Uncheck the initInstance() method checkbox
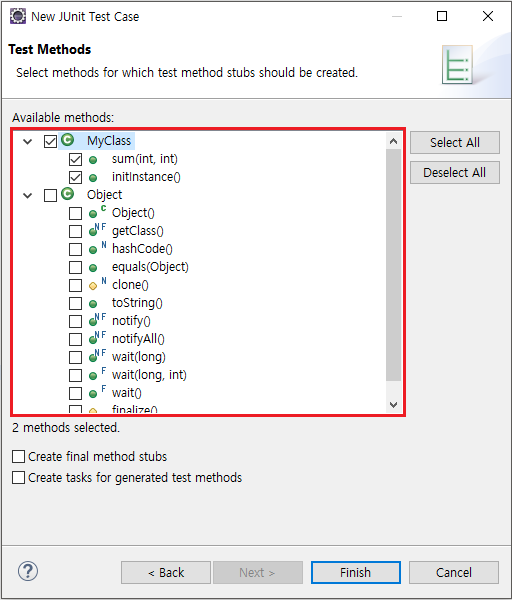The width and height of the screenshot is (512, 600). coord(75,177)
